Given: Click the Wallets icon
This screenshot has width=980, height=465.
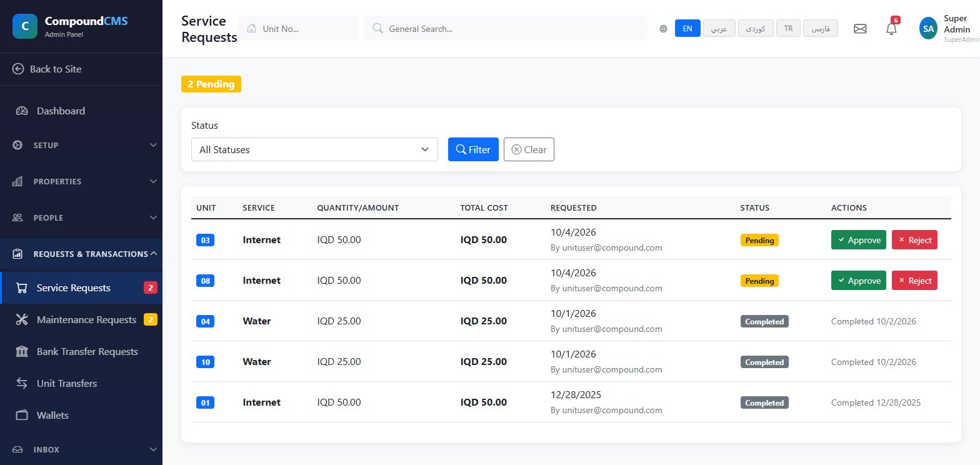Looking at the screenshot, I should [22, 415].
